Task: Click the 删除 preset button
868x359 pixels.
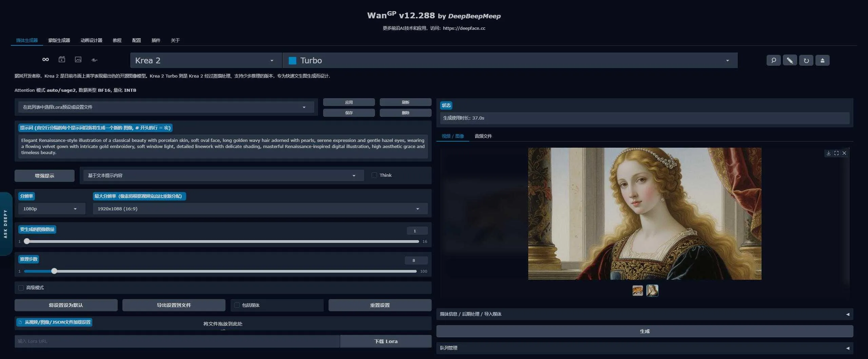Action: click(406, 113)
